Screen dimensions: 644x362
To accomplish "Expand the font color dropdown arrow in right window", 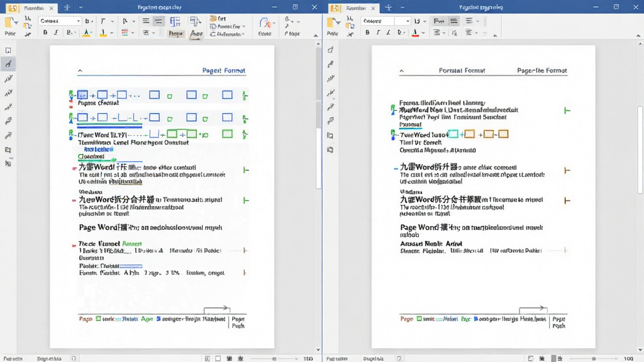I will 423,33.
